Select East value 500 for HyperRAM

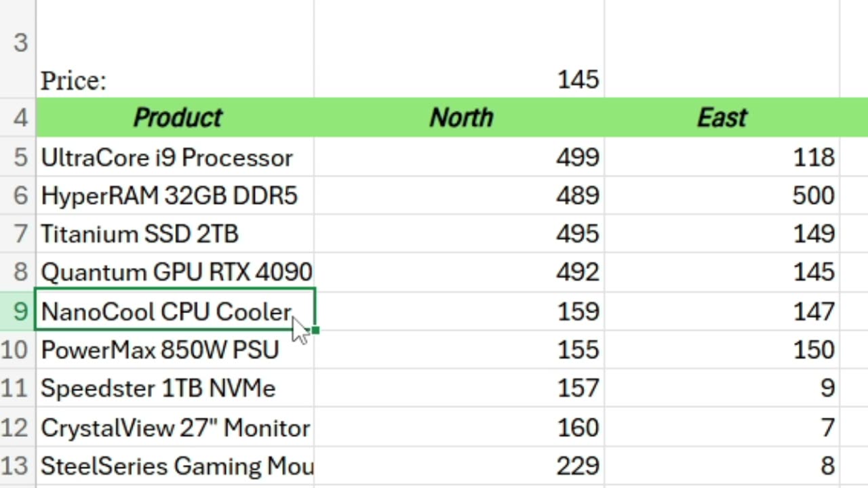pos(812,196)
